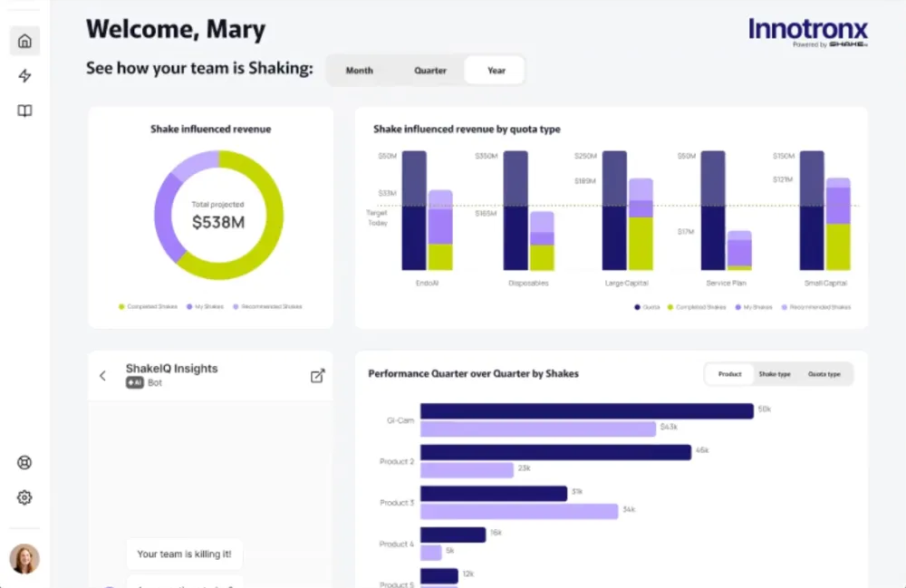
Task: Select the Year time range
Action: pyautogui.click(x=496, y=71)
